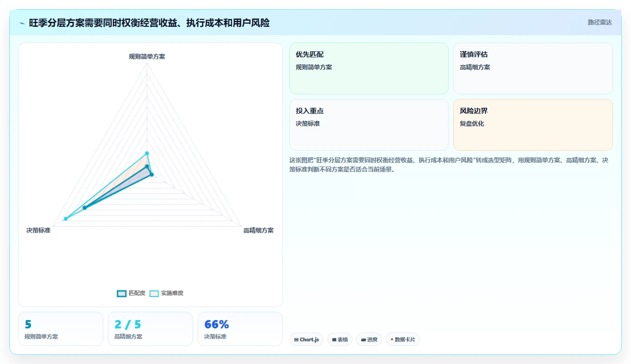This screenshot has height=364, width=631.
Task: Select the stat card showing 2 / 5
Action: point(150,329)
